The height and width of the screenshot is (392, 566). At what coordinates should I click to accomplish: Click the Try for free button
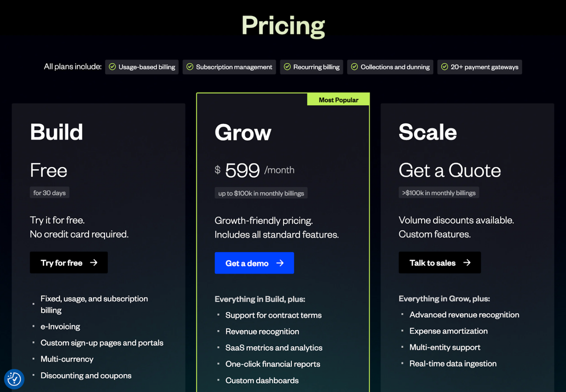[69, 263]
